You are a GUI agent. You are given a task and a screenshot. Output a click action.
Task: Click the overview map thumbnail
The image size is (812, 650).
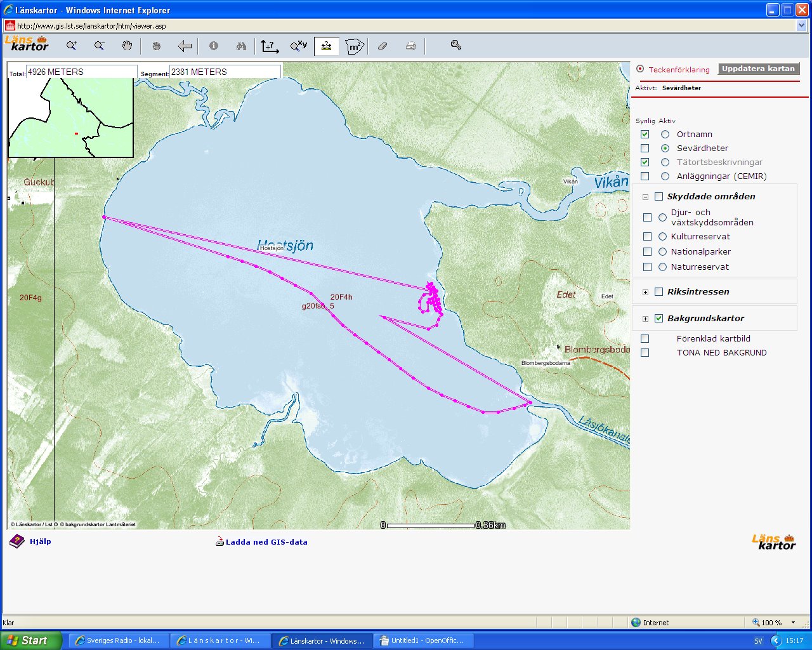click(70, 117)
